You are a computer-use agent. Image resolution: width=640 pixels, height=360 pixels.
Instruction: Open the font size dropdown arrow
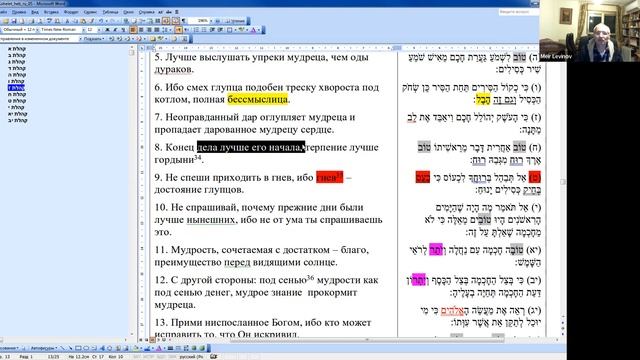(99, 29)
